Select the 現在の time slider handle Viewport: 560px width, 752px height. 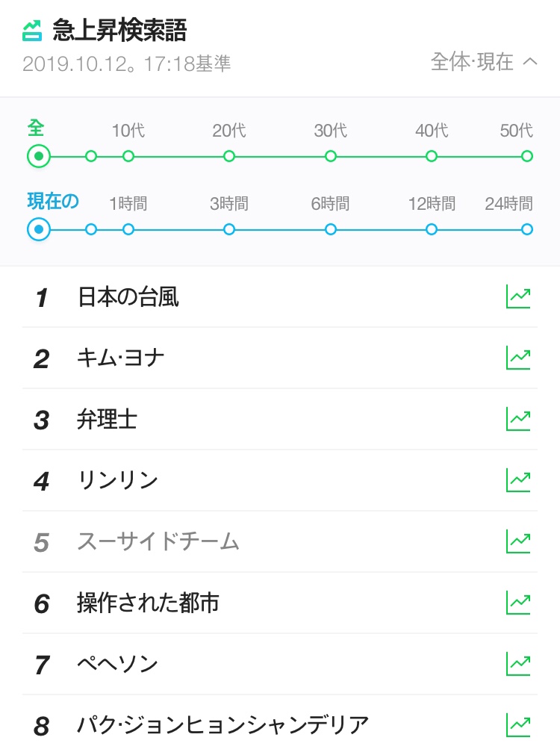tap(39, 229)
